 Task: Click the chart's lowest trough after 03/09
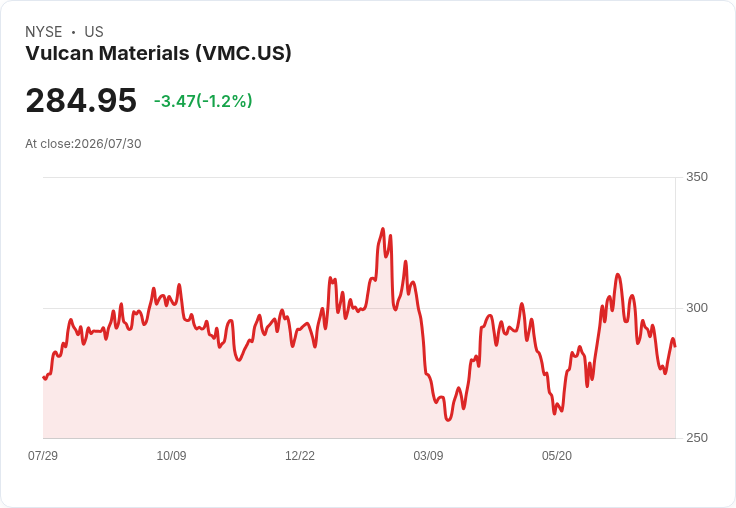[x=448, y=419]
